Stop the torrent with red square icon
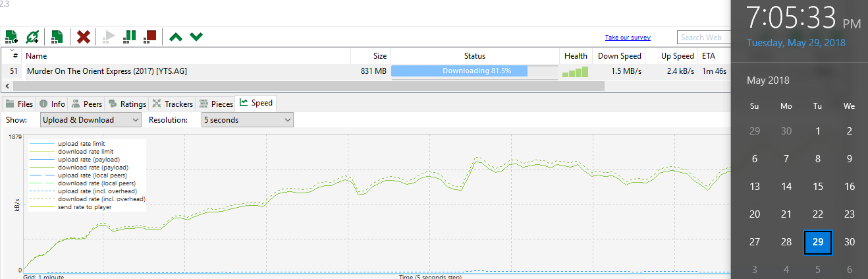The image size is (868, 279). tap(150, 36)
